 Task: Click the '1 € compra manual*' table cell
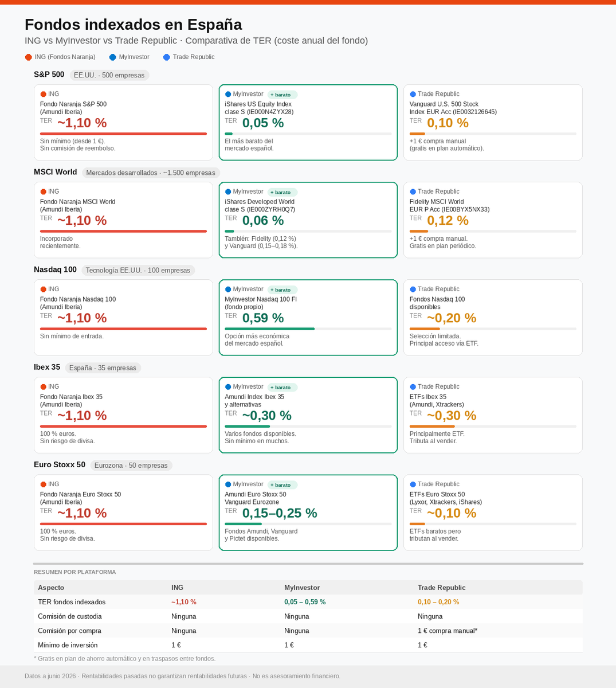coord(448,631)
